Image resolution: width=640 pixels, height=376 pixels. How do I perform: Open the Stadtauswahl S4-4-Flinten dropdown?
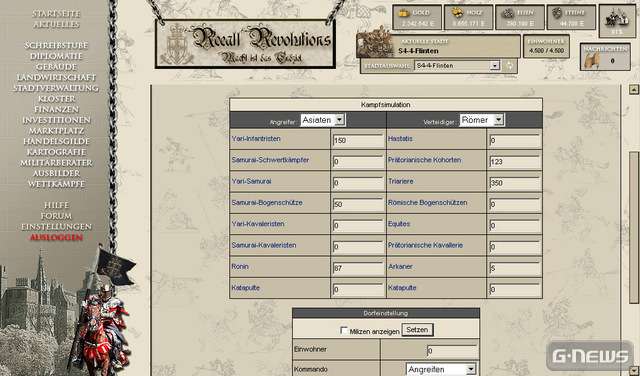pyautogui.click(x=457, y=66)
